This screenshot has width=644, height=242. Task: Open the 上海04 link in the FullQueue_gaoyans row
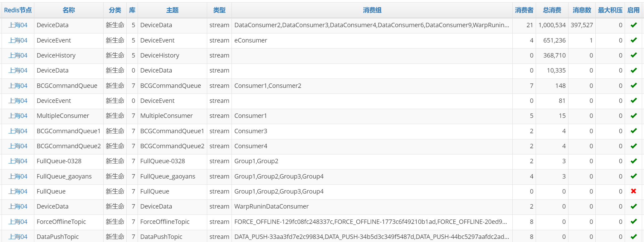click(18, 176)
